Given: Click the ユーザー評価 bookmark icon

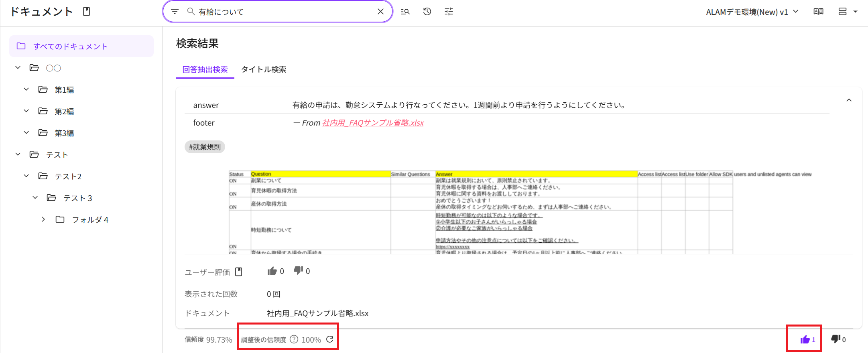Looking at the screenshot, I should coord(239,272).
